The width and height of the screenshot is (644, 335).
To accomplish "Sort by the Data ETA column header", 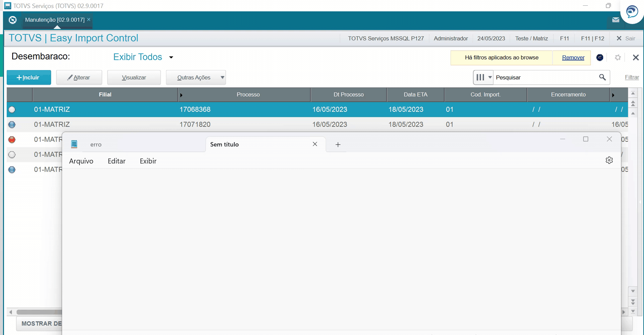I will [415, 95].
